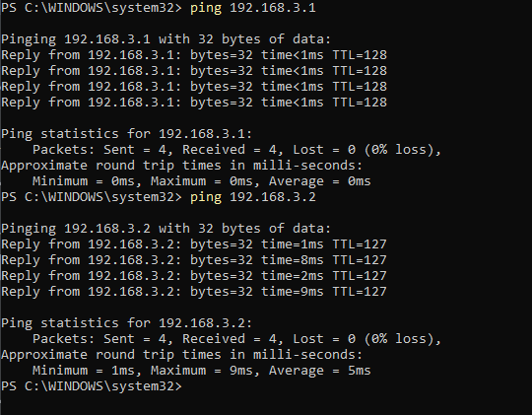Select 'Ping statistics for 192.168.3.1:' heading
This screenshot has height=415, width=532.
[x=126, y=134]
